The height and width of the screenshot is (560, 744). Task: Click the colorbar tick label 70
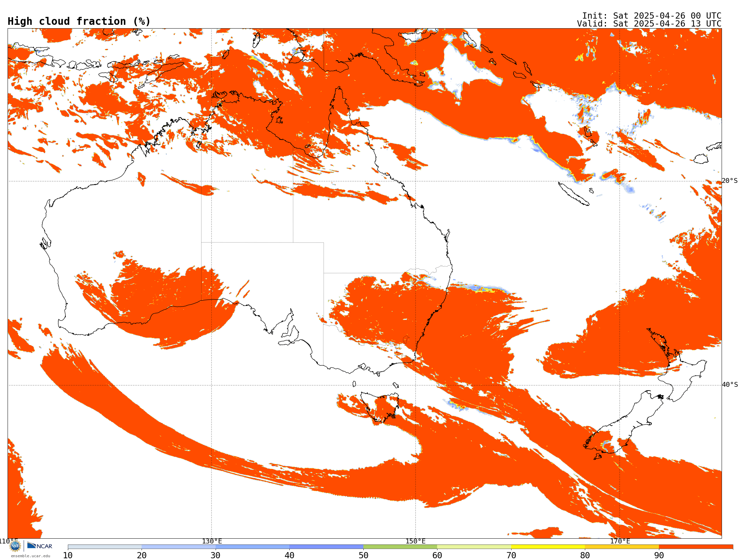click(x=511, y=556)
